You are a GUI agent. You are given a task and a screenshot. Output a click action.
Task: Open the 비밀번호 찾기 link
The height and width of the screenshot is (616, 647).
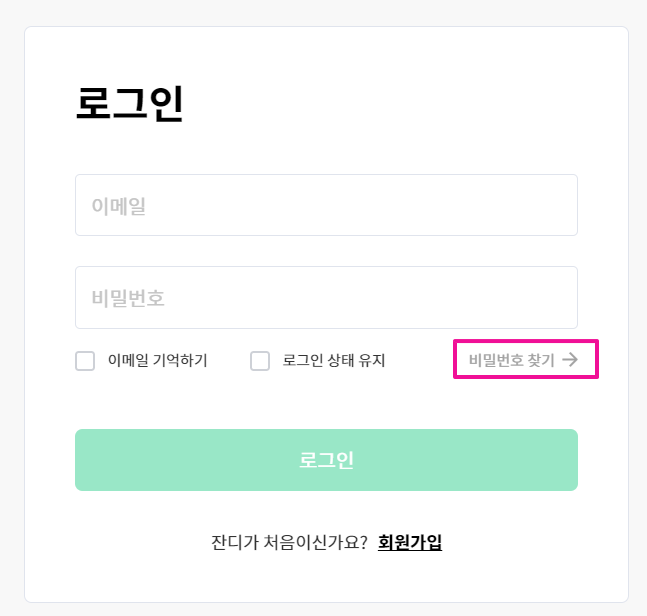pyautogui.click(x=512, y=360)
